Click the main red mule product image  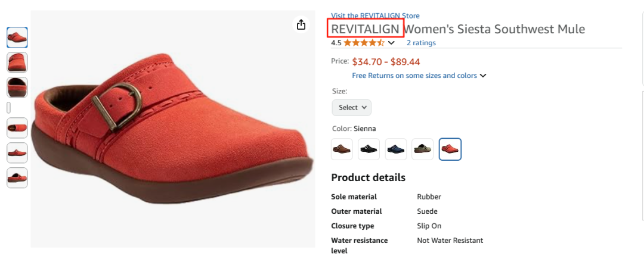point(173,131)
